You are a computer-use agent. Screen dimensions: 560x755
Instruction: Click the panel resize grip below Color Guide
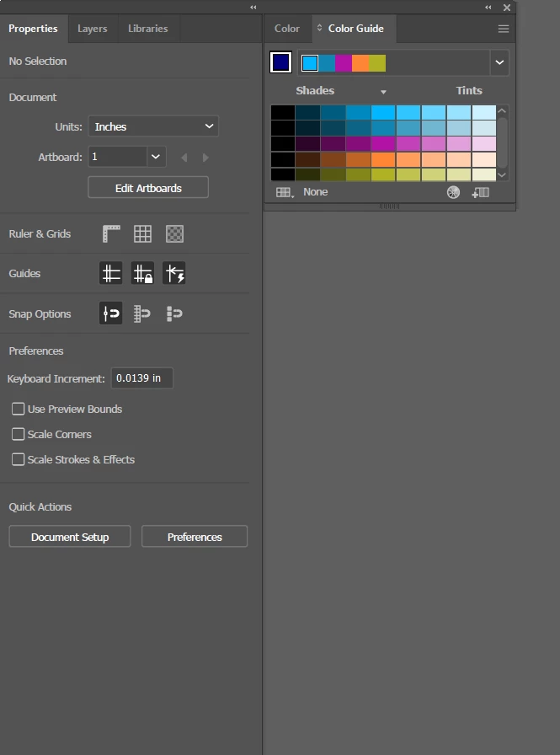[389, 206]
